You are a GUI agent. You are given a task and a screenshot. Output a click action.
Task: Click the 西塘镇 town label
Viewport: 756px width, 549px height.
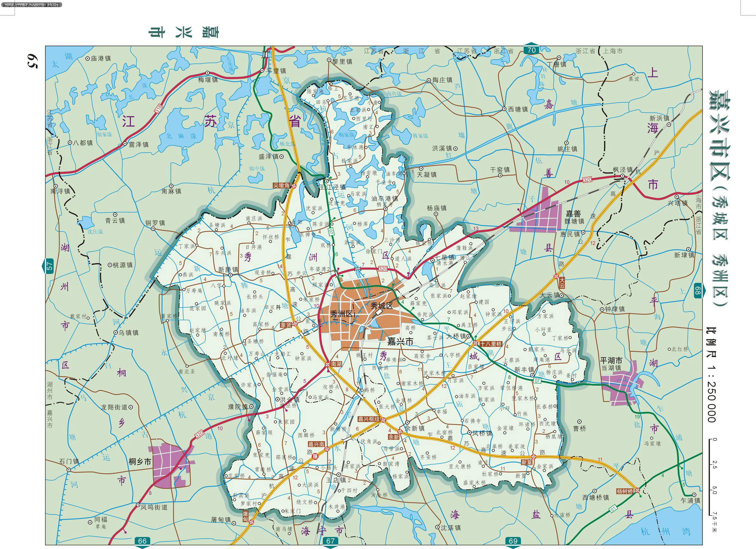pyautogui.click(x=518, y=109)
